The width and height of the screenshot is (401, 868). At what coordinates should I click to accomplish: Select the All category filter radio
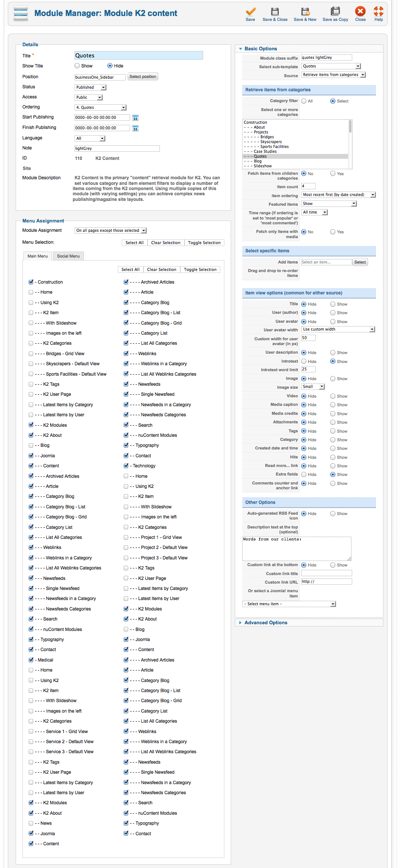(304, 101)
